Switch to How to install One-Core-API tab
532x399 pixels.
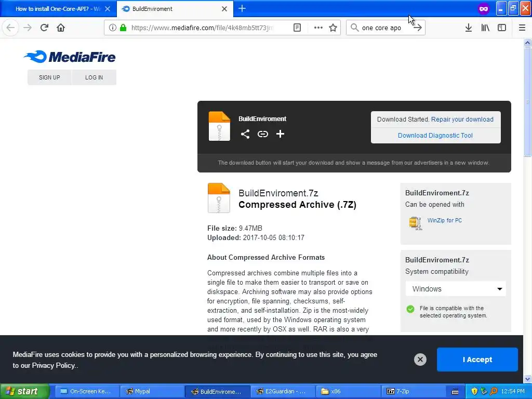click(58, 9)
